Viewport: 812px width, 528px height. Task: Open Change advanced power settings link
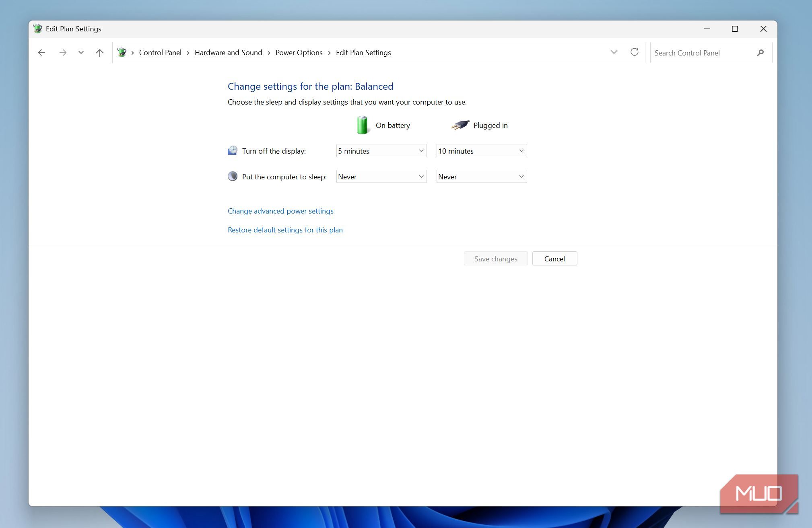[x=280, y=211]
